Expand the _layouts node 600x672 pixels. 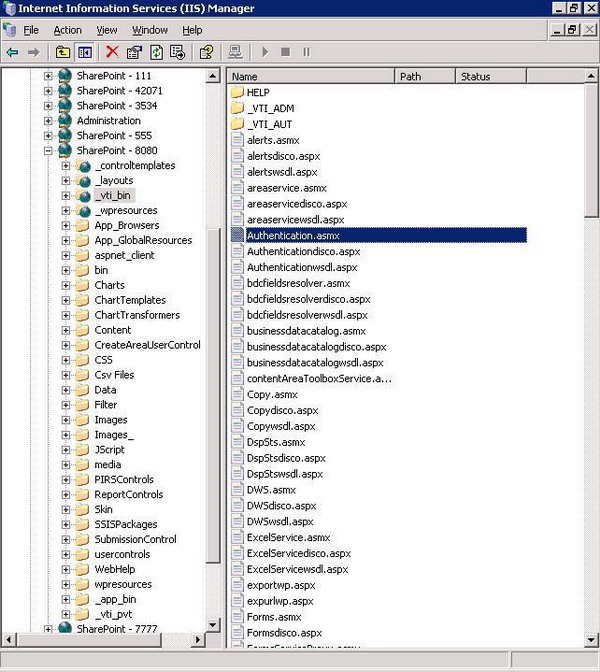(66, 180)
